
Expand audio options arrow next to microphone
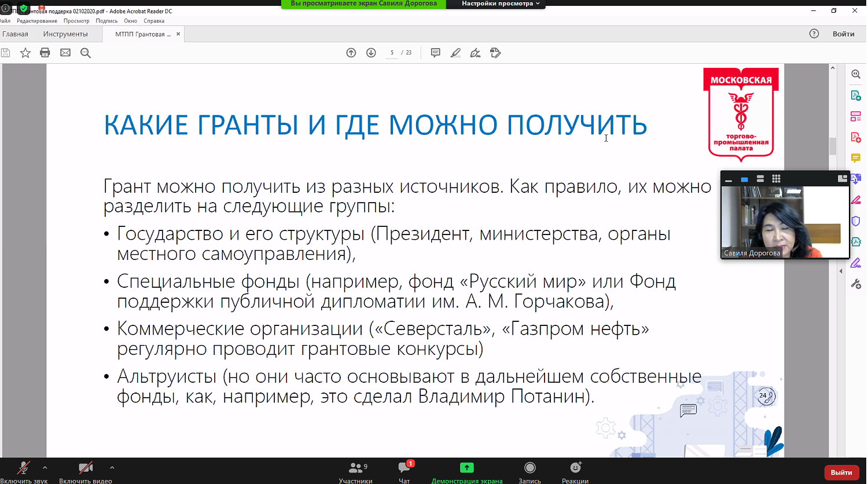point(45,467)
